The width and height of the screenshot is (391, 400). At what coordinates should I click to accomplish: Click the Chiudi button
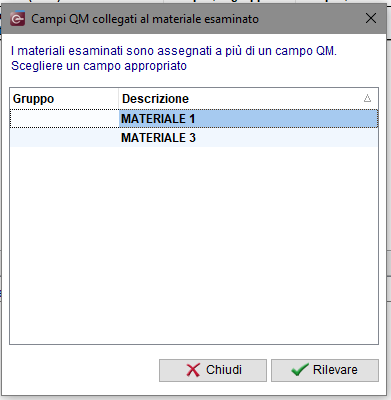click(213, 370)
